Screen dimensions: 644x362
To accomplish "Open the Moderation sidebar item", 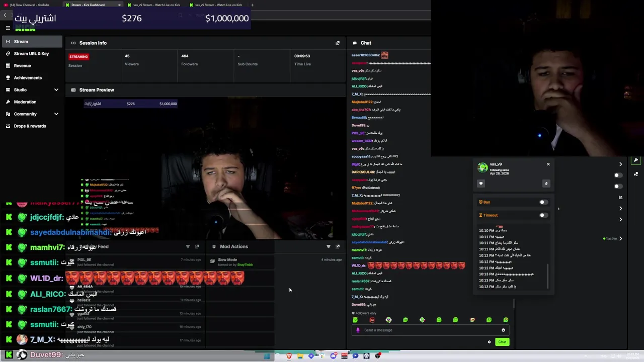I will click(32, 102).
